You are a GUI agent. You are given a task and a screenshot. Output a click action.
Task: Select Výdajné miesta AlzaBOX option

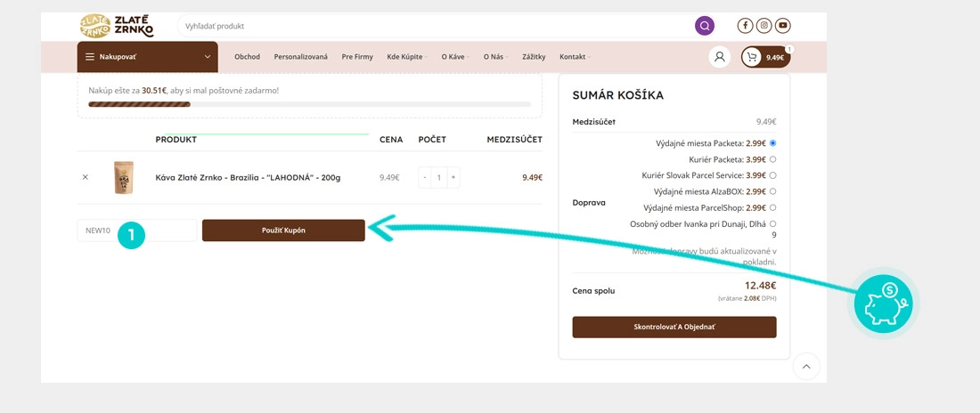(773, 192)
